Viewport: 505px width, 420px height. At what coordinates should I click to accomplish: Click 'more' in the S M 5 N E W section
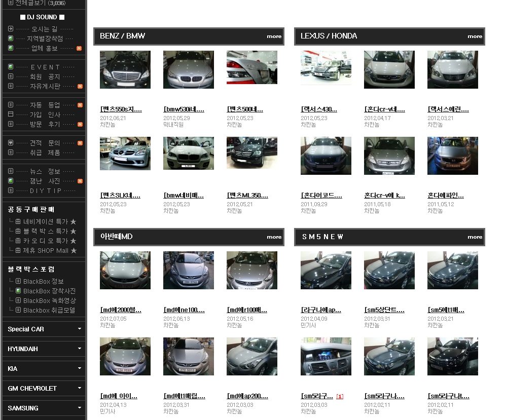[x=475, y=237]
